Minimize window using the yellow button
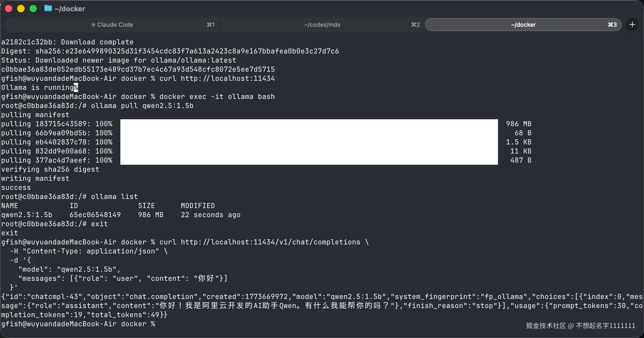Image resolution: width=644 pixels, height=338 pixels. (x=21, y=9)
